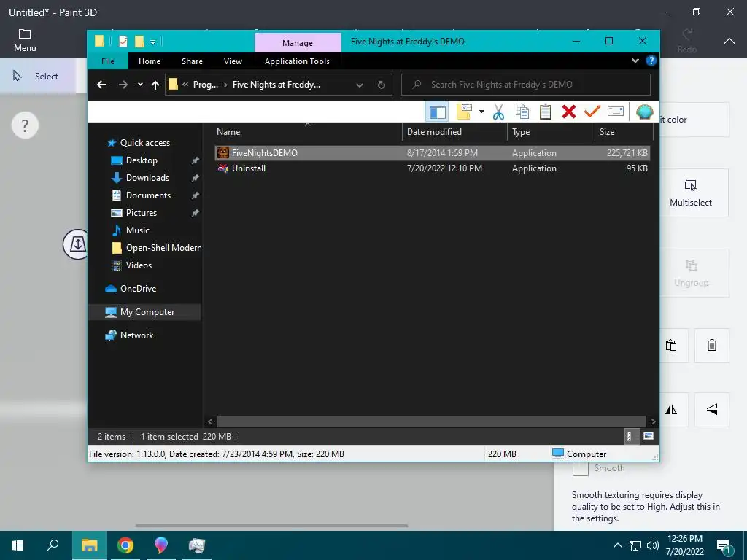Refresh the current folder
The image size is (747, 560).
(x=381, y=85)
